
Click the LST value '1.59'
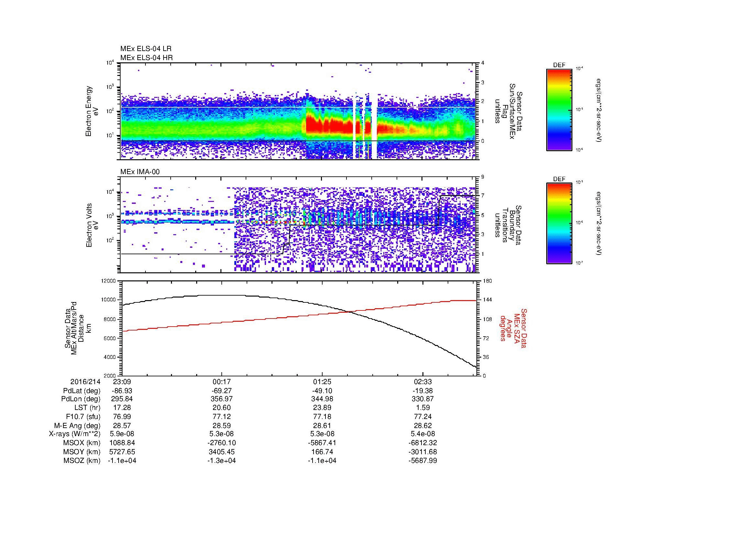tap(423, 408)
